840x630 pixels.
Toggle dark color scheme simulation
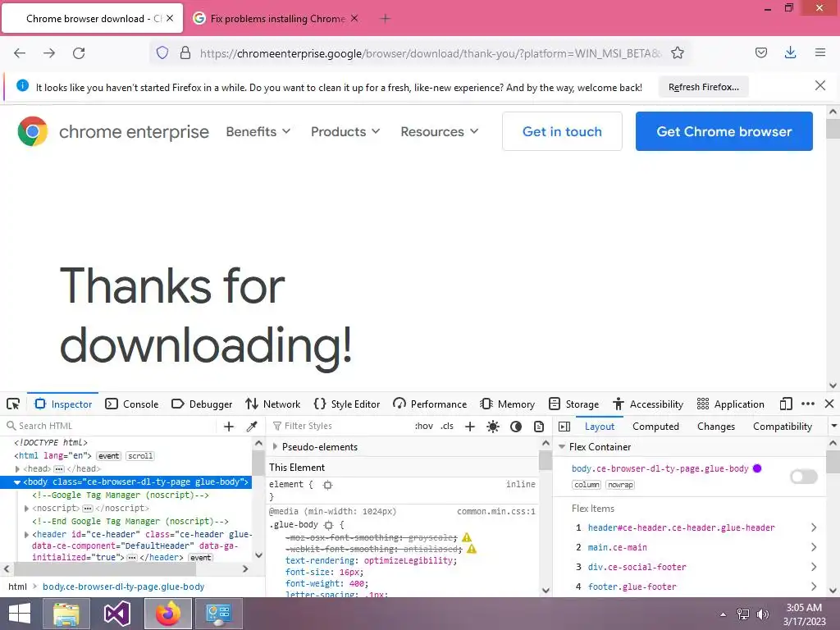point(516,426)
